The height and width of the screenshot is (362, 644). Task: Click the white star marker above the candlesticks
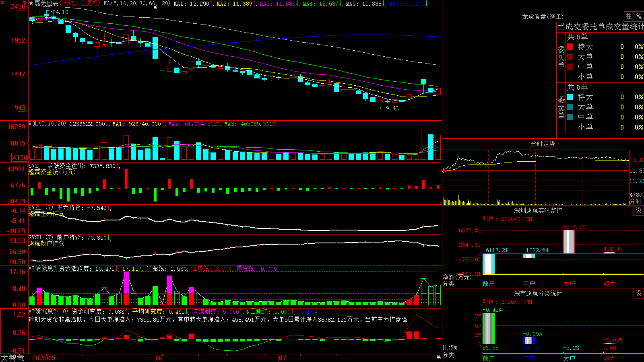click(x=155, y=7)
